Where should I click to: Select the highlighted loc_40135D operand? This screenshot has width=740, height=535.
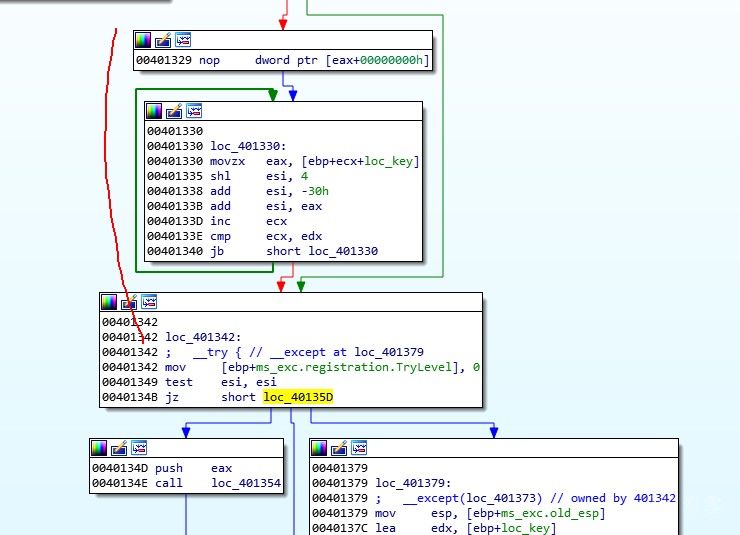coord(298,397)
